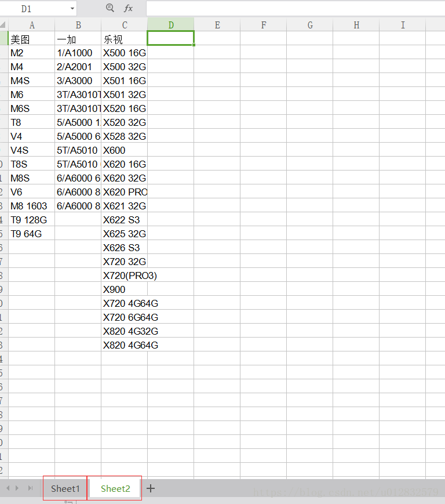Select column D header

pyautogui.click(x=171, y=25)
